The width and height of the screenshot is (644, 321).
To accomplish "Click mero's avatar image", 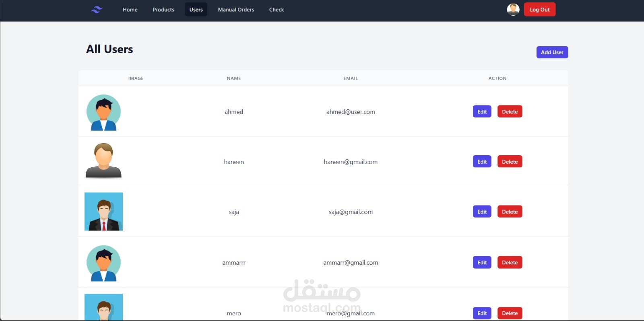I will pos(103,307).
